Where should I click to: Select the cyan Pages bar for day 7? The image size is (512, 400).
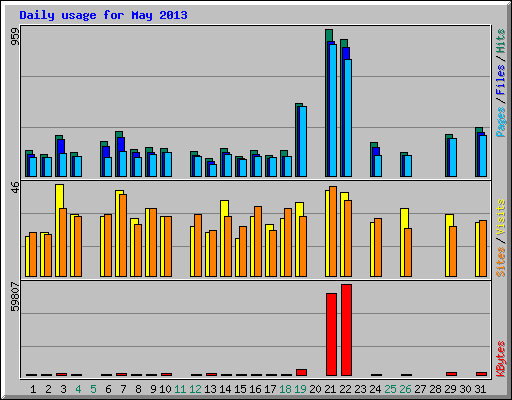(123, 164)
